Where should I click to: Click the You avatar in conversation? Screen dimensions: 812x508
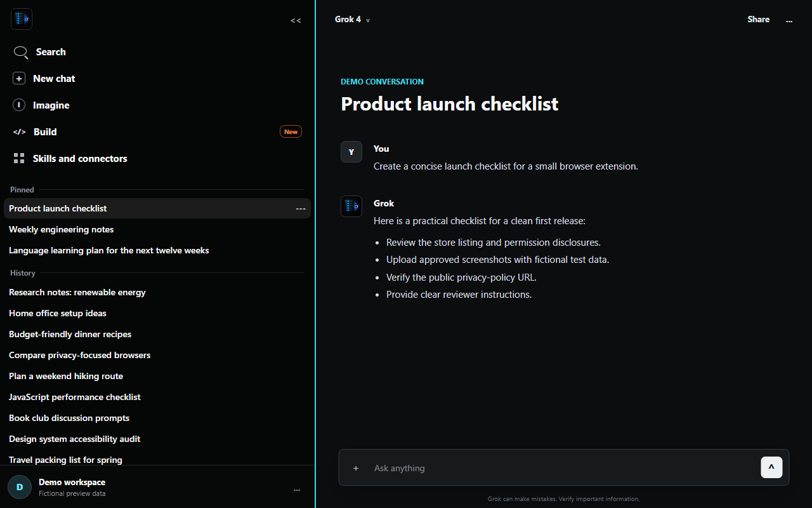coord(351,152)
